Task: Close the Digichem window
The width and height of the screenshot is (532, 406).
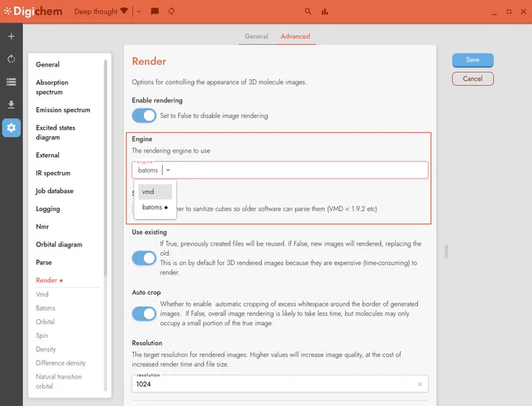Action: tap(523, 12)
